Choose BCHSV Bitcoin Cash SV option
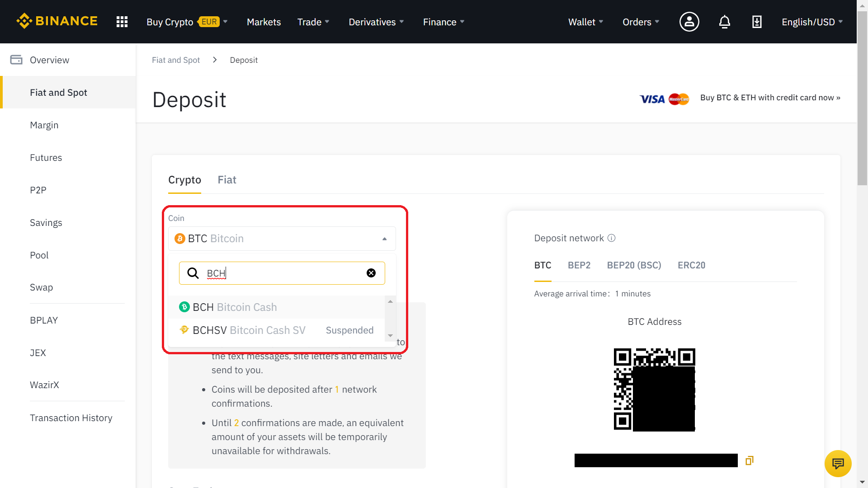Screen dimensions: 868x488 [276, 330]
